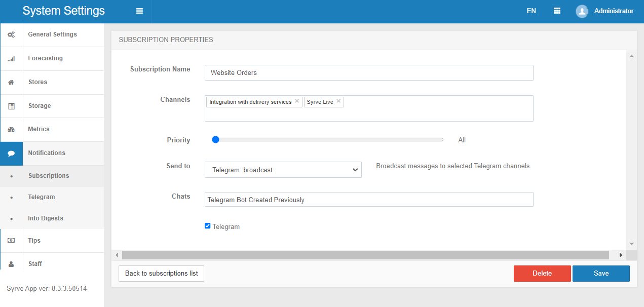
Task: Click the Stores home icon
Action: [x=11, y=82]
